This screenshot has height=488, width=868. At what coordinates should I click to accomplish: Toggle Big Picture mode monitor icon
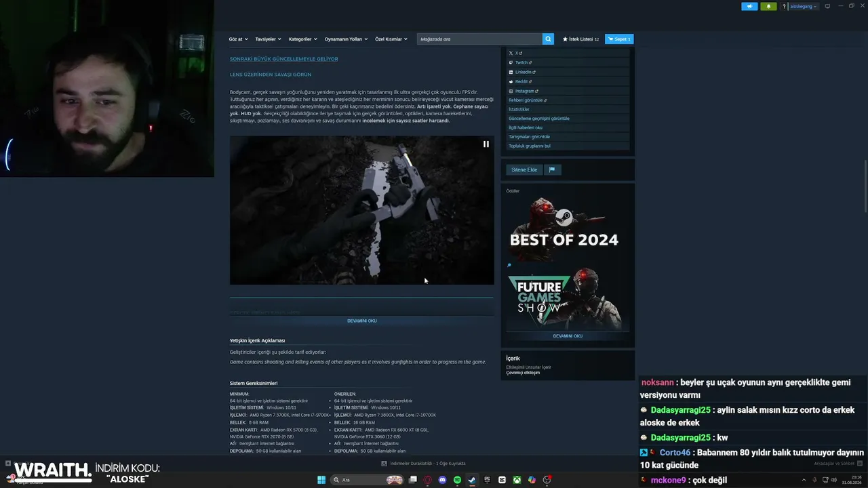(x=827, y=6)
